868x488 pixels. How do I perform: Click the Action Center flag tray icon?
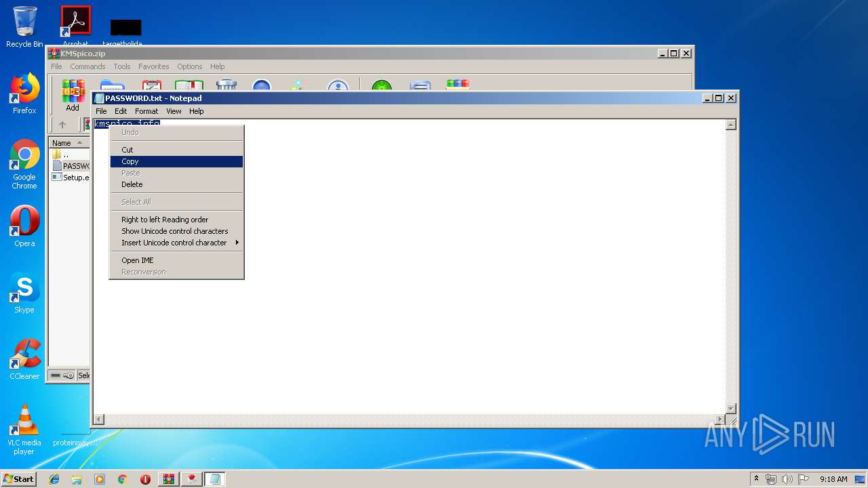tap(804, 479)
